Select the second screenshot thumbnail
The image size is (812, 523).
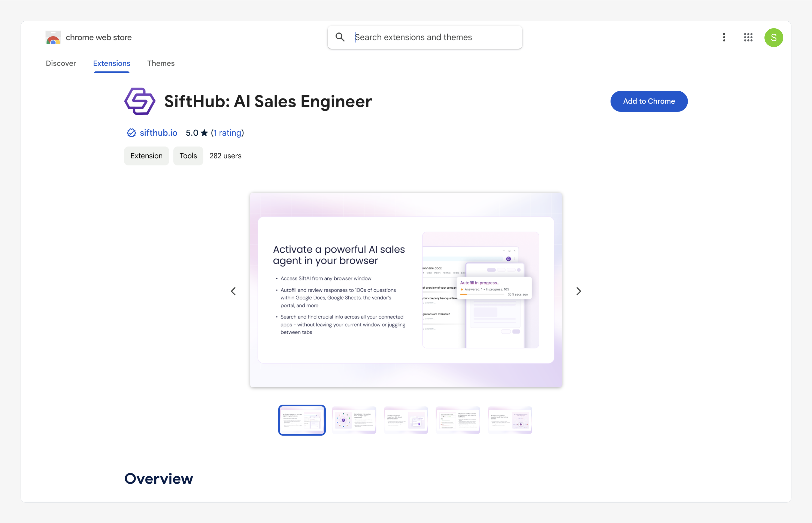tap(354, 420)
